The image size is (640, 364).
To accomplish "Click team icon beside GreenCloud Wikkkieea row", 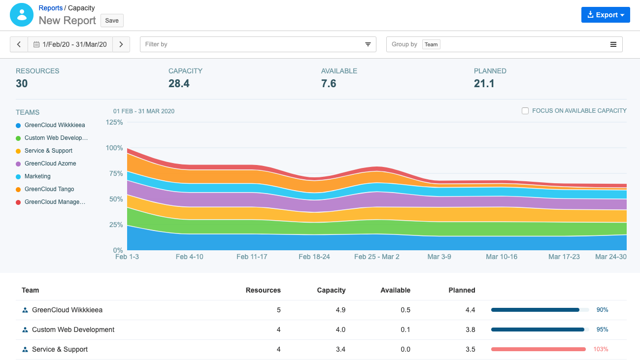I will pos(25,310).
